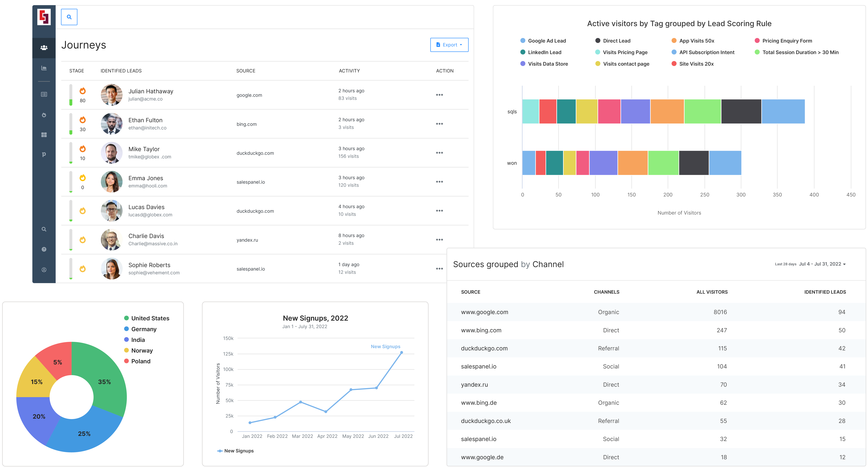Open the www.google.com source row
The width and height of the screenshot is (868, 468).
tap(484, 312)
